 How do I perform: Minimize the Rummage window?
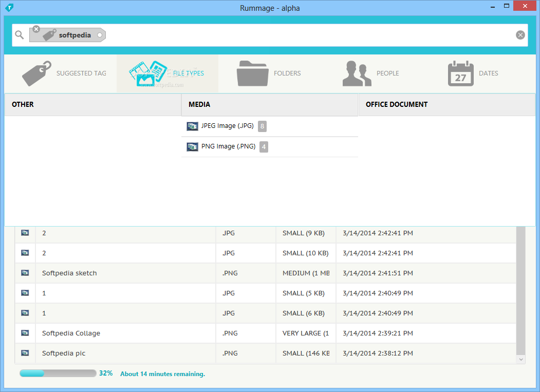point(493,6)
